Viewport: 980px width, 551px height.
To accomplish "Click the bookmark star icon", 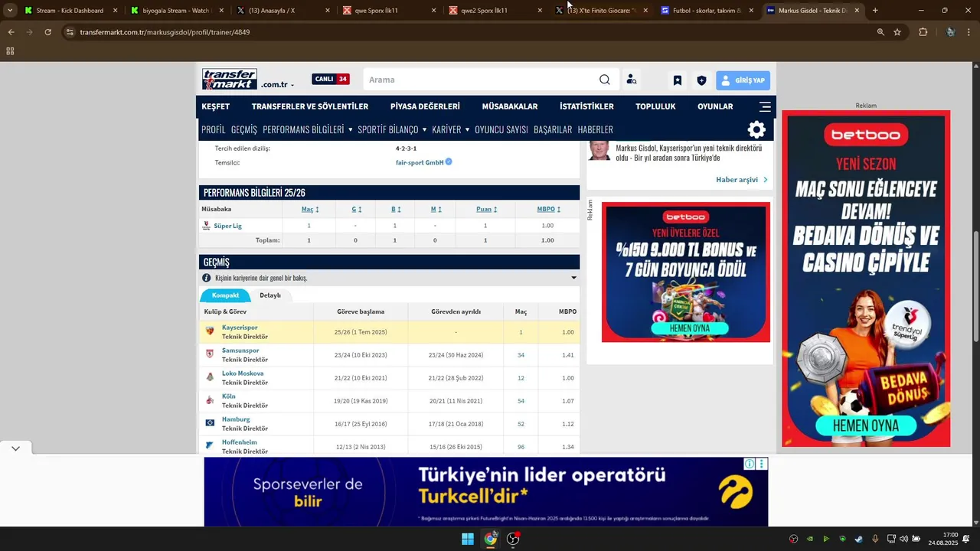I will point(678,80).
